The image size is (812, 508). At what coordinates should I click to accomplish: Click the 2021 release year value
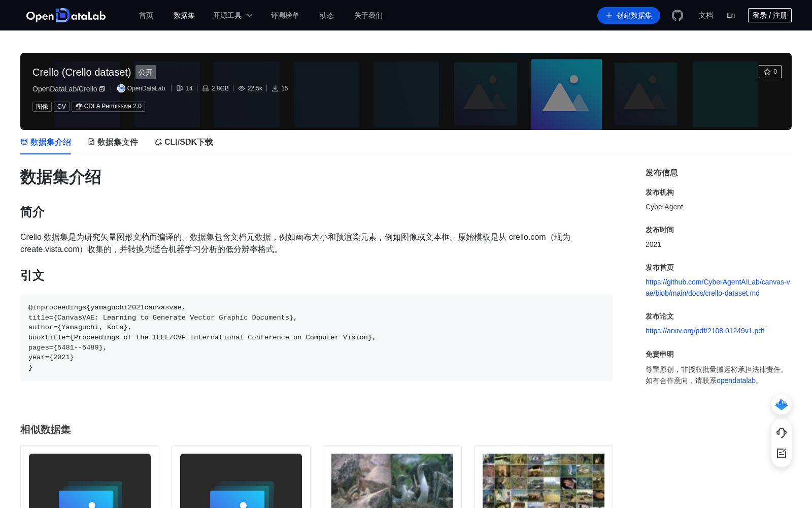tap(653, 244)
